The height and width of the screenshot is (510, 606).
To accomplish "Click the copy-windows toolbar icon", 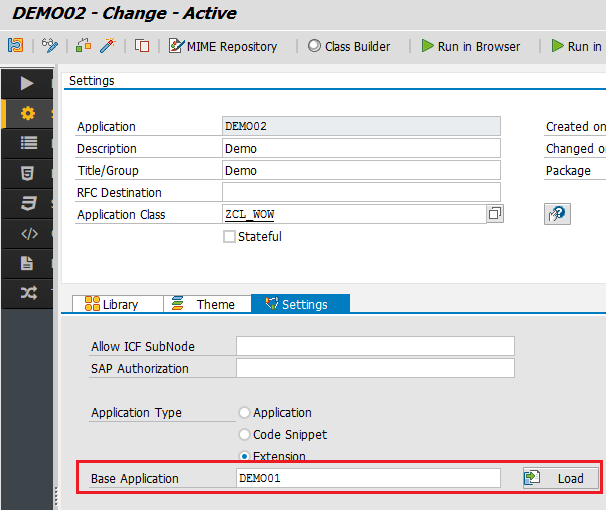I will coord(142,46).
